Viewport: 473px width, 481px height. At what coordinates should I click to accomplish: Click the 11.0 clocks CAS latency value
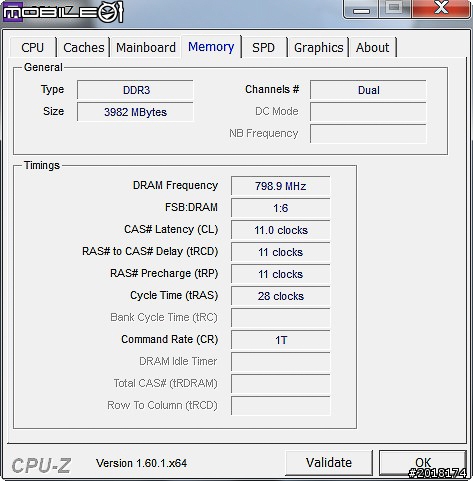[281, 230]
